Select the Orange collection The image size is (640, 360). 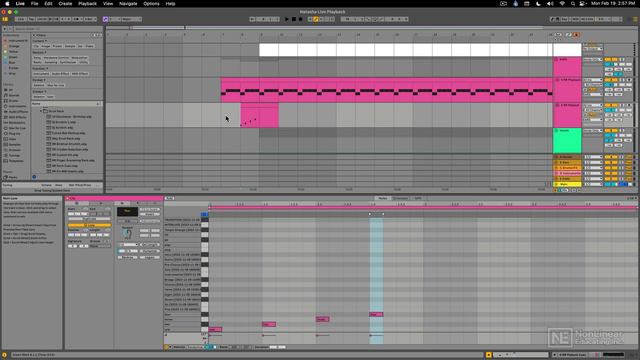click(14, 46)
